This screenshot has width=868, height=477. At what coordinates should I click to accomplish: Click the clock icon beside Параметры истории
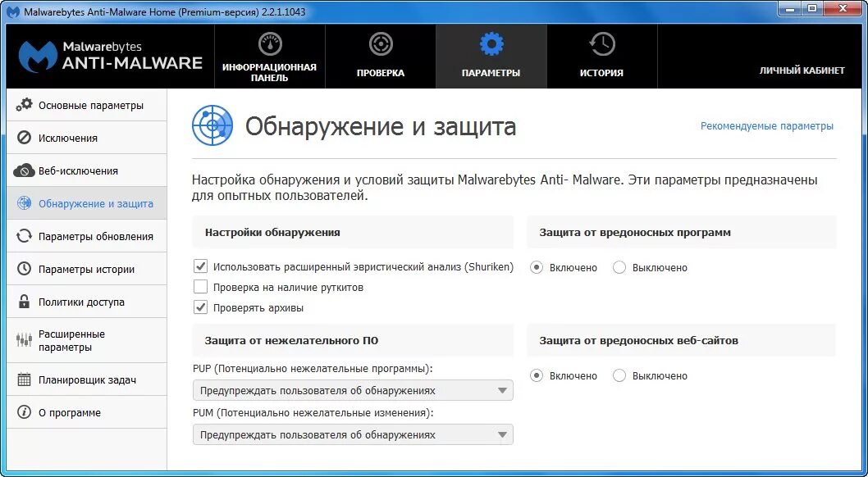[x=24, y=269]
